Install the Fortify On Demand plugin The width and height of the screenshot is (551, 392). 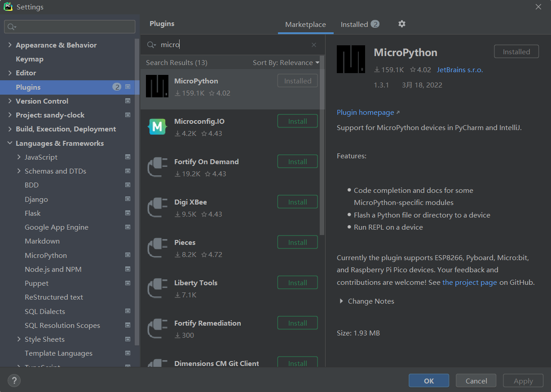(297, 161)
